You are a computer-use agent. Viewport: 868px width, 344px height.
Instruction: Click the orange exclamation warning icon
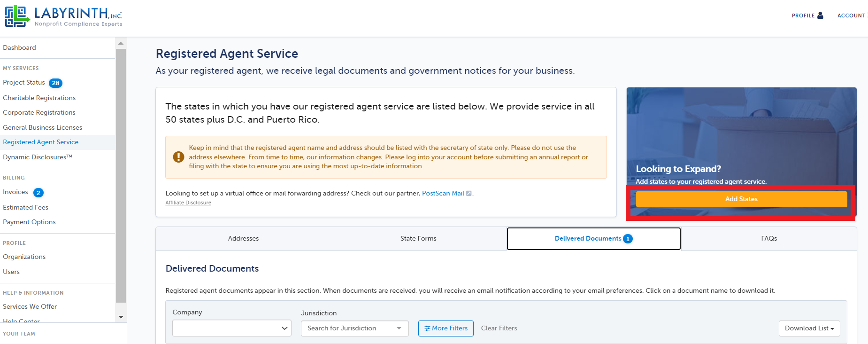click(178, 157)
